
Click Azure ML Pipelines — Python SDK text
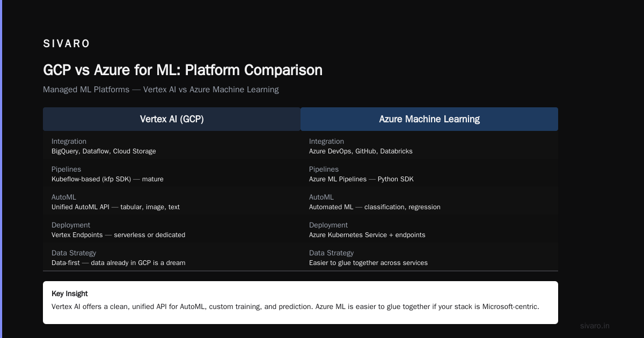pos(361,179)
